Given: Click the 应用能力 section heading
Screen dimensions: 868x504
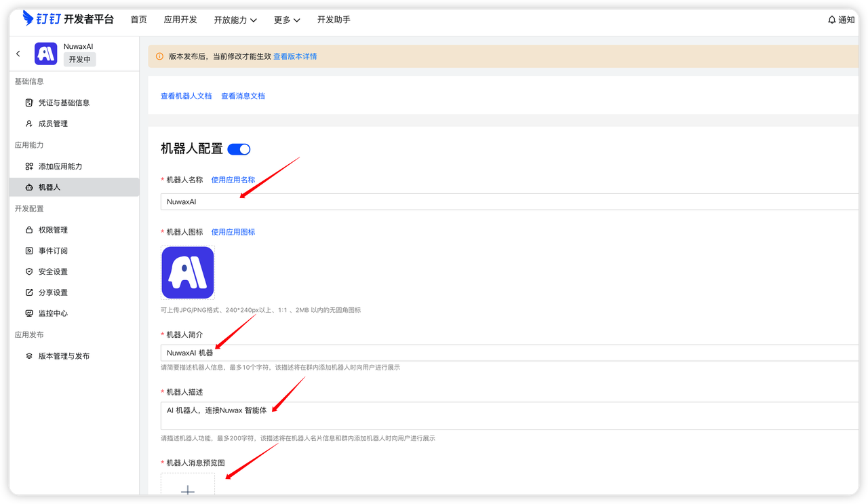Looking at the screenshot, I should 29,145.
